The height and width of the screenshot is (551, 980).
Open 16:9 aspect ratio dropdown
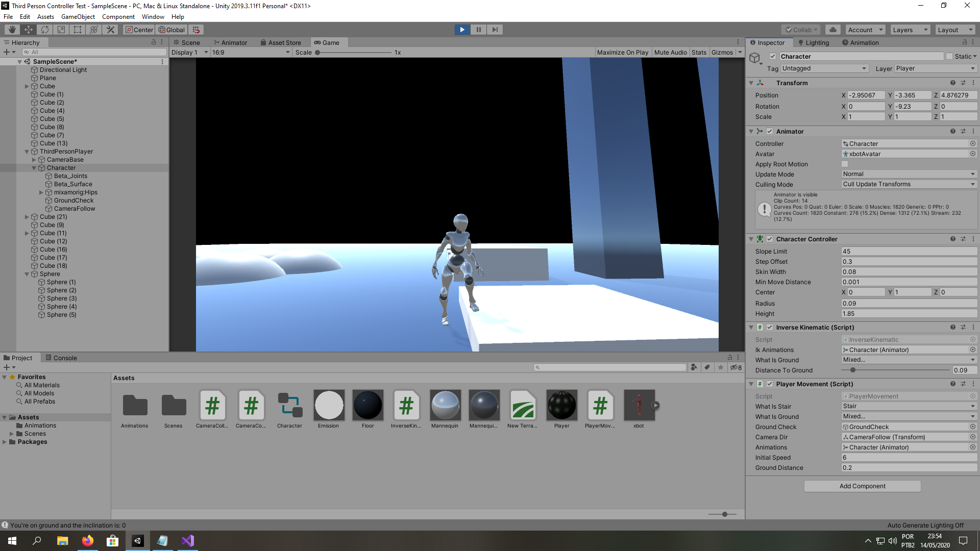coord(251,52)
